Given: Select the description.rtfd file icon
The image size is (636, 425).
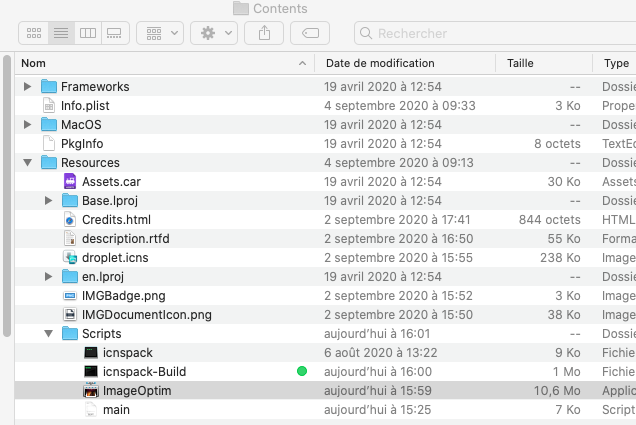Looking at the screenshot, I should [70, 238].
